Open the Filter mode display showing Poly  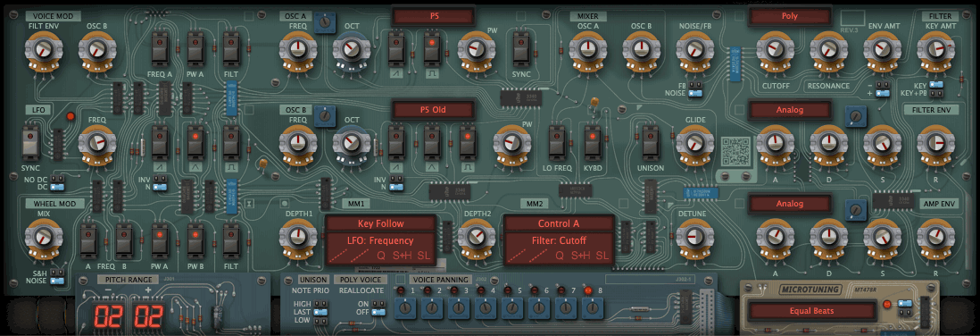coord(790,16)
